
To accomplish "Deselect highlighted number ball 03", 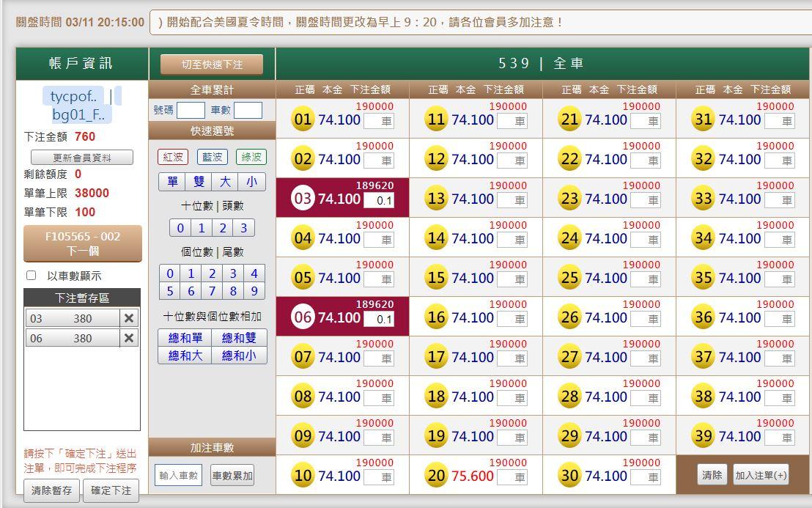I will coord(303,199).
